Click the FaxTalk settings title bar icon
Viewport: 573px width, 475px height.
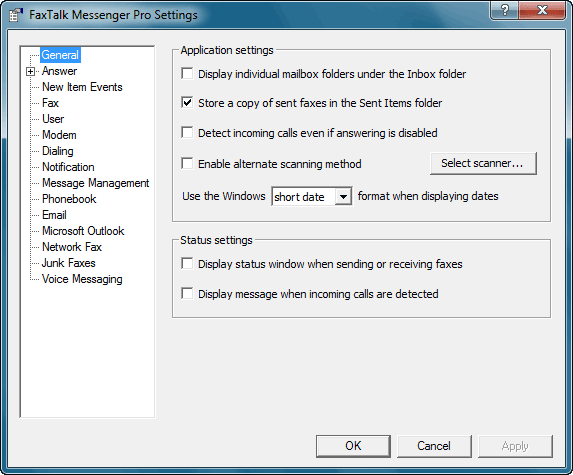click(x=15, y=15)
